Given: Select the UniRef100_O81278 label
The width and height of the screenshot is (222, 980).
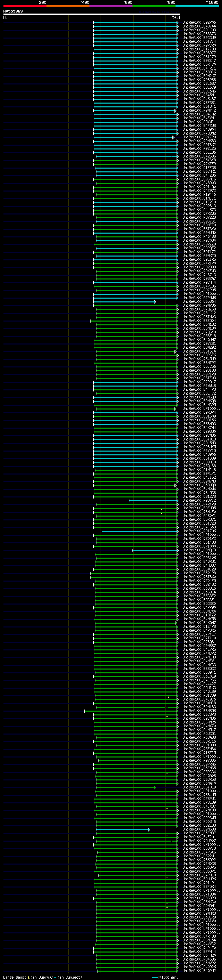Looking at the screenshot, I should (x=199, y=496).
